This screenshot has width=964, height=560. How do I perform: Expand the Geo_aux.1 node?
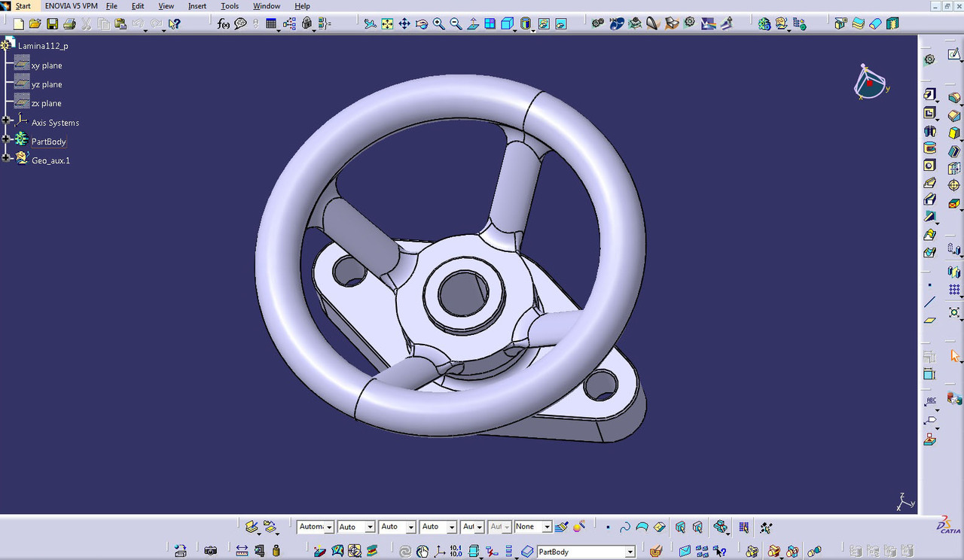(x=6, y=157)
